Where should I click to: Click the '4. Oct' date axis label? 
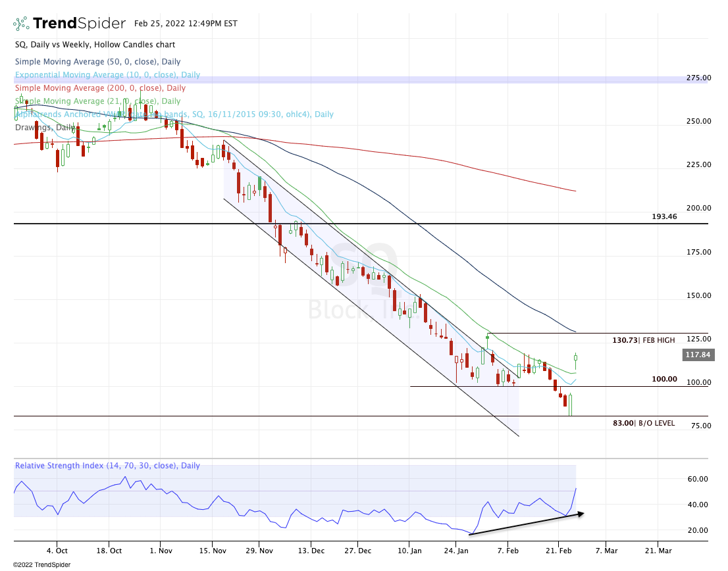pyautogui.click(x=57, y=551)
